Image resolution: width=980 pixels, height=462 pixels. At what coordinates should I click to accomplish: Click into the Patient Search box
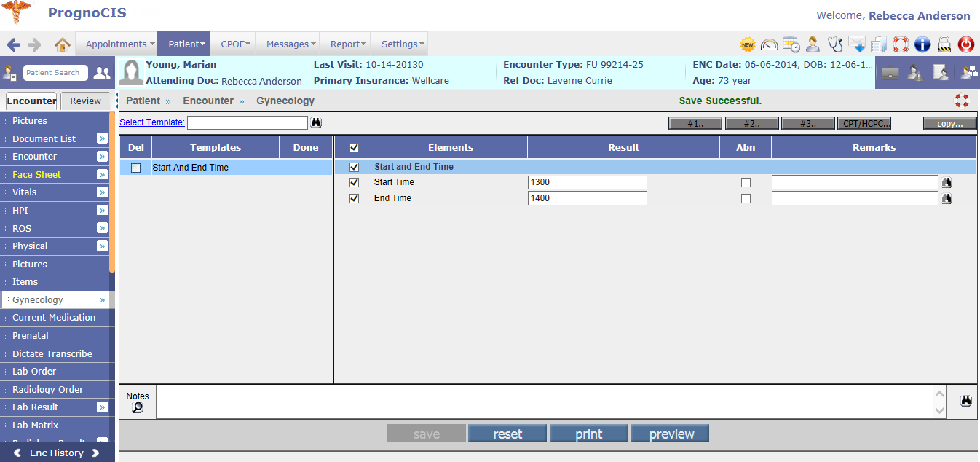[55, 73]
